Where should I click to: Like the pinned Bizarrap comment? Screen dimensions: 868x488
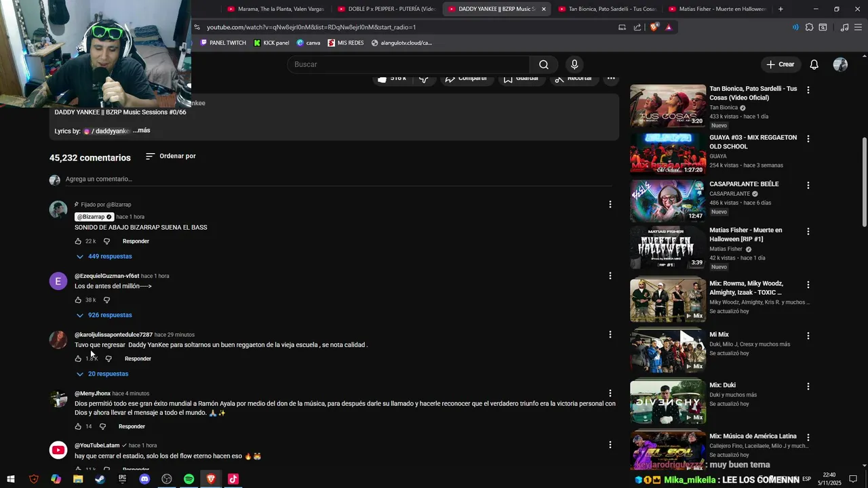point(78,241)
